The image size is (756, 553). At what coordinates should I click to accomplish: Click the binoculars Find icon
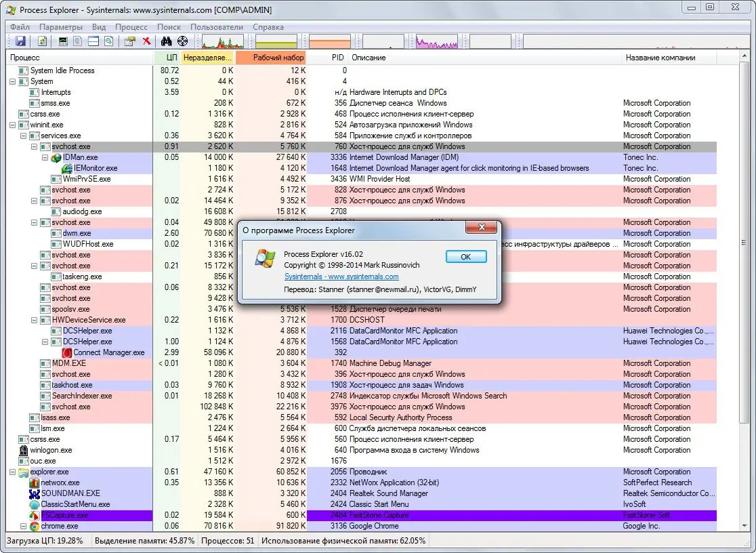pyautogui.click(x=167, y=41)
